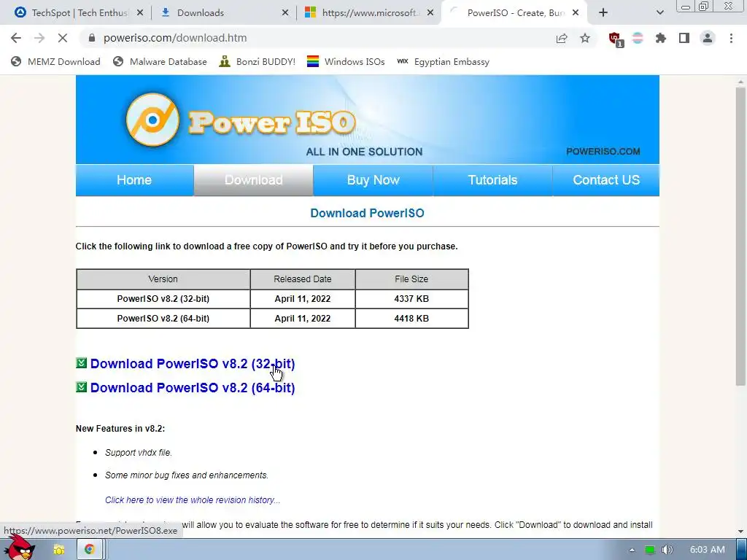This screenshot has height=560, width=747.
Task: Click green arrow icon beside 32-bit download
Action: [x=82, y=363]
